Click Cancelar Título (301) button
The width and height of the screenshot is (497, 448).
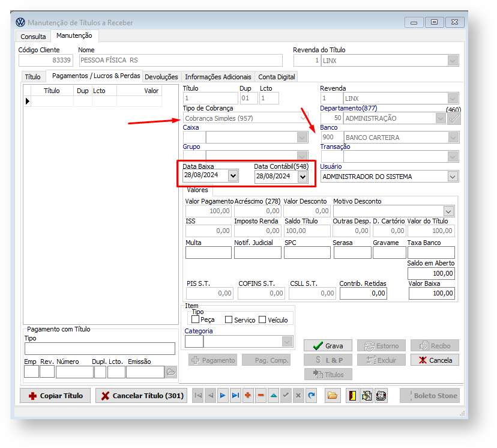[142, 396]
